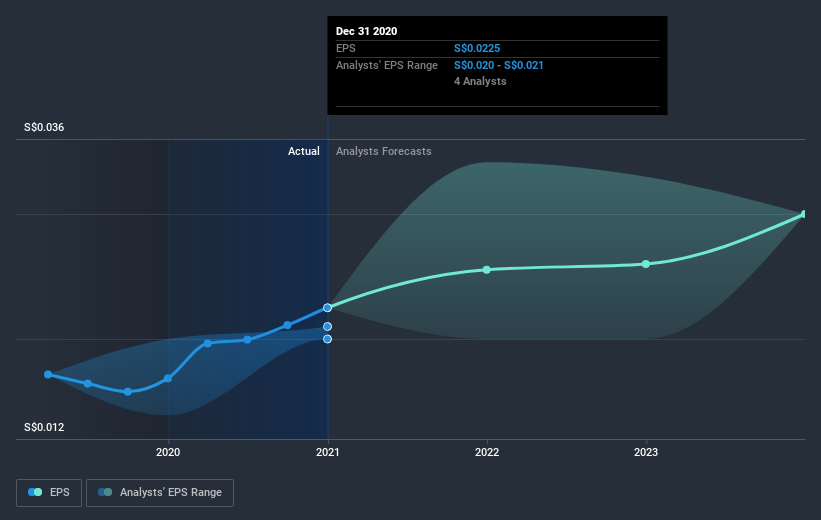This screenshot has height=520, width=821.
Task: Click the EPS data point at 2020 gridline
Action: (168, 378)
